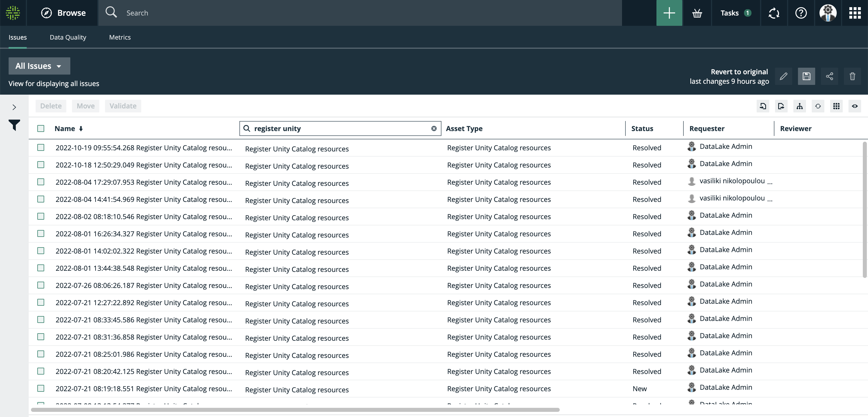
Task: Switch to the Issues tab
Action: point(18,37)
